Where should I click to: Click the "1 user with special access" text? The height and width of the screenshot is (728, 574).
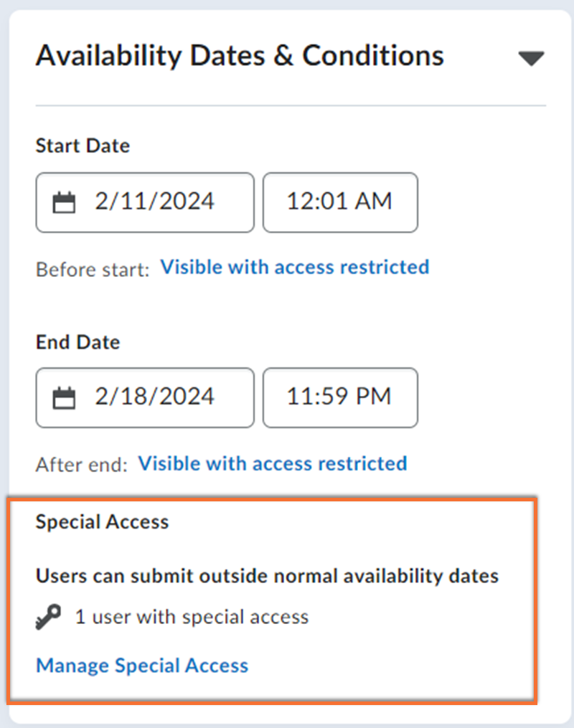point(192,617)
